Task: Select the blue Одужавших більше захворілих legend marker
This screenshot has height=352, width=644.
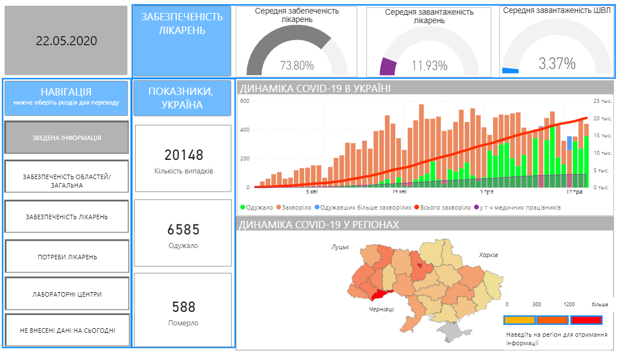Action: 316,207
